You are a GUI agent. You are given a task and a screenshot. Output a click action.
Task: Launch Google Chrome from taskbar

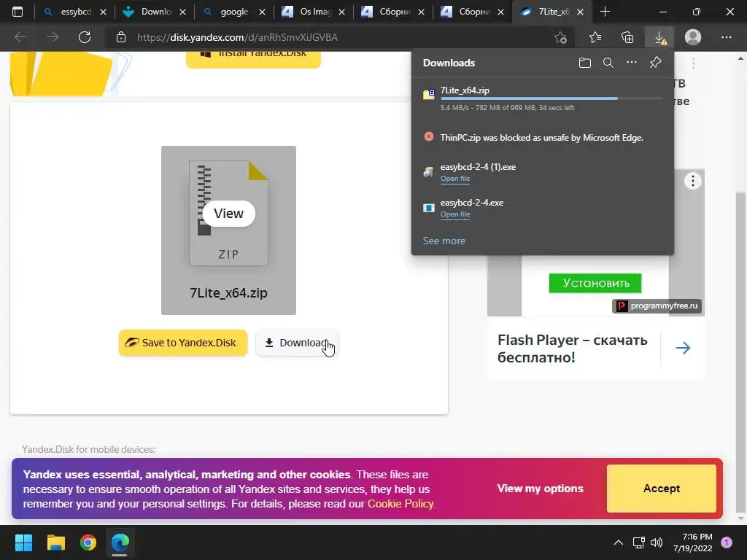(x=88, y=542)
